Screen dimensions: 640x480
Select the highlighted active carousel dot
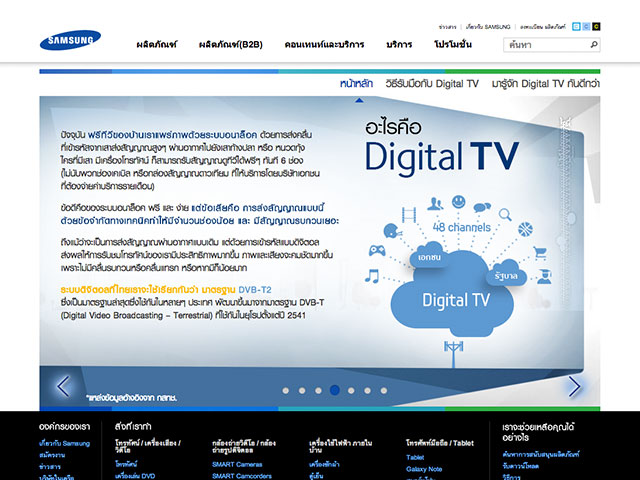coord(334,390)
